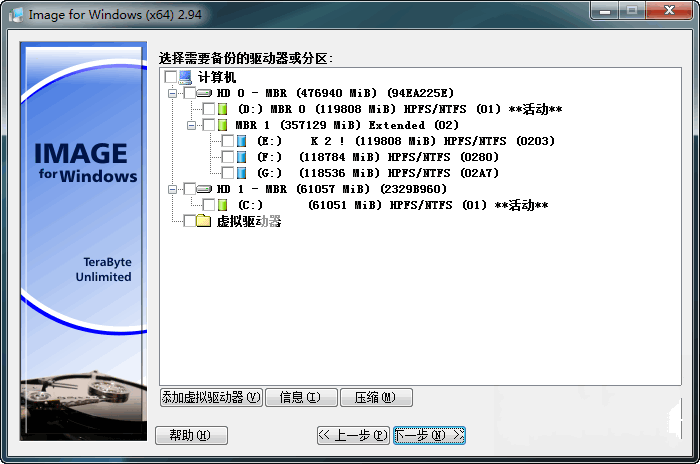Select the 计算机 root label
The width and height of the screenshot is (700, 464).
pos(217,77)
